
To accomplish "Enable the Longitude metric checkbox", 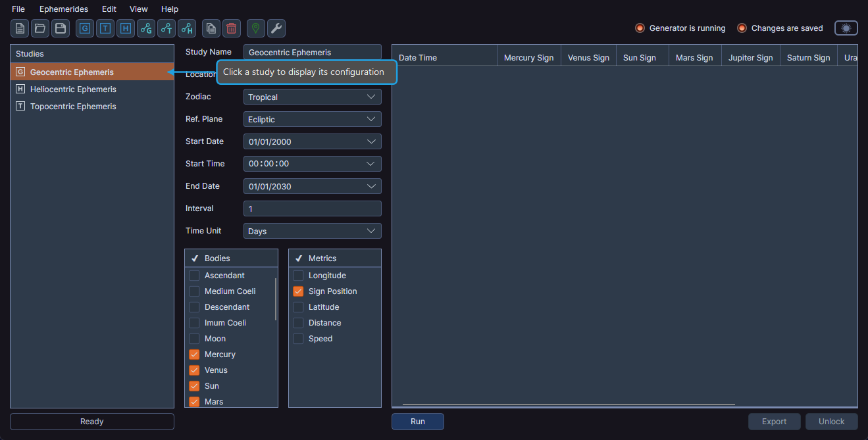I will 298,276.
